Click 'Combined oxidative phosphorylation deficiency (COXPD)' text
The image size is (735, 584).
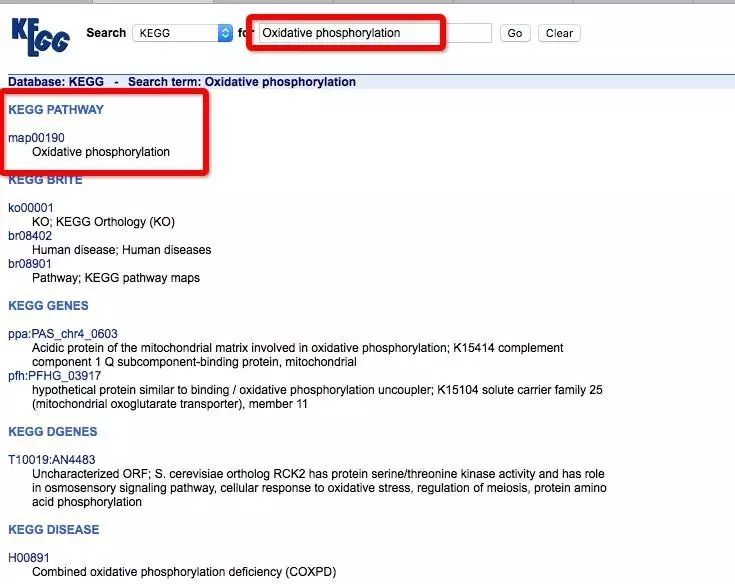(x=184, y=572)
